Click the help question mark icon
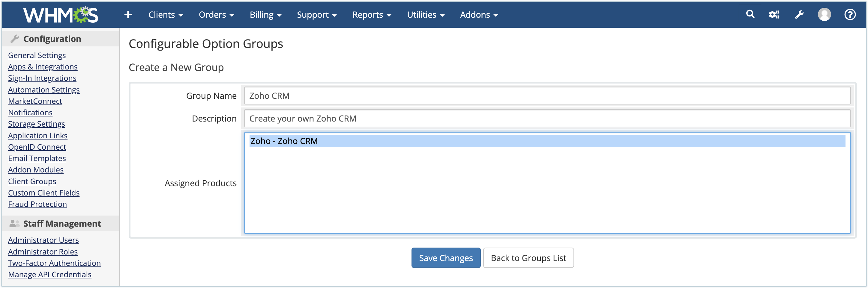This screenshot has width=868, height=288. tap(850, 14)
